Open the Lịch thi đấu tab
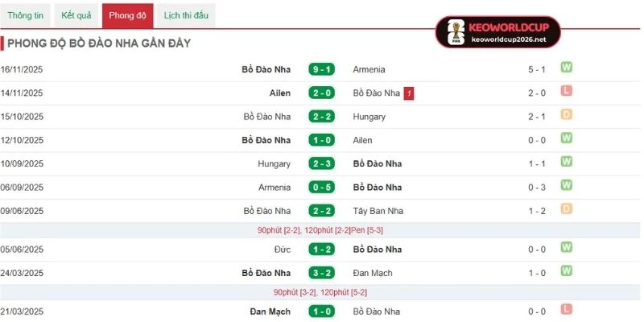 tap(184, 15)
